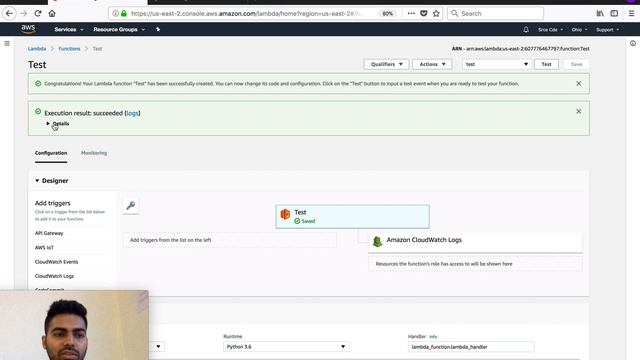The height and width of the screenshot is (360, 640).
Task: Open the test event selector dropdown
Action: click(x=497, y=64)
